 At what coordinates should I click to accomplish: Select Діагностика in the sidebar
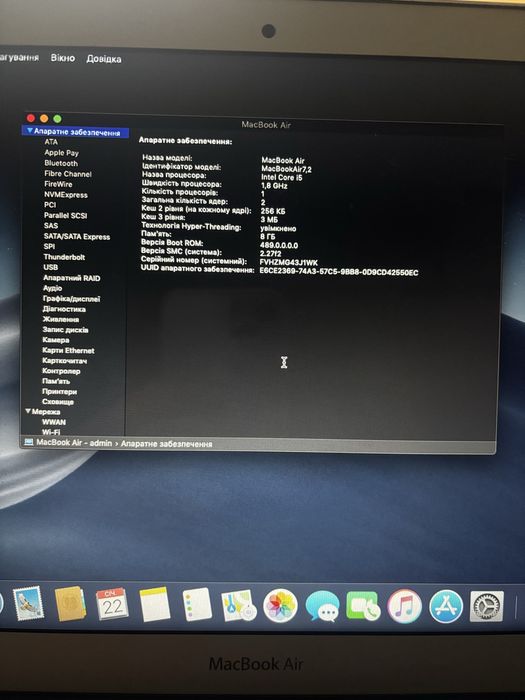64,309
